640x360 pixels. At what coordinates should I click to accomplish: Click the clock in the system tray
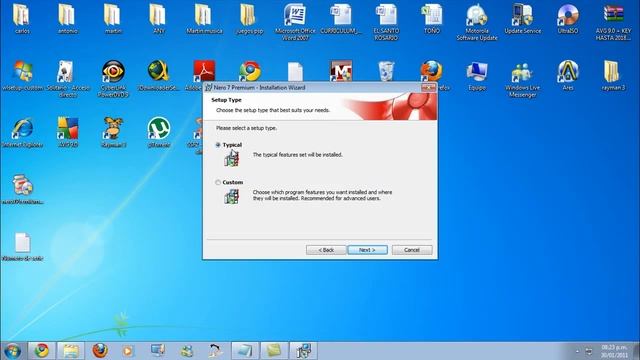point(614,351)
